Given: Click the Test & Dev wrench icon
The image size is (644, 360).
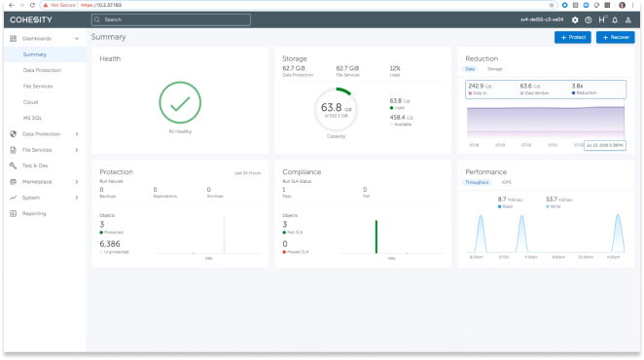Looking at the screenshot, I should [x=14, y=165].
